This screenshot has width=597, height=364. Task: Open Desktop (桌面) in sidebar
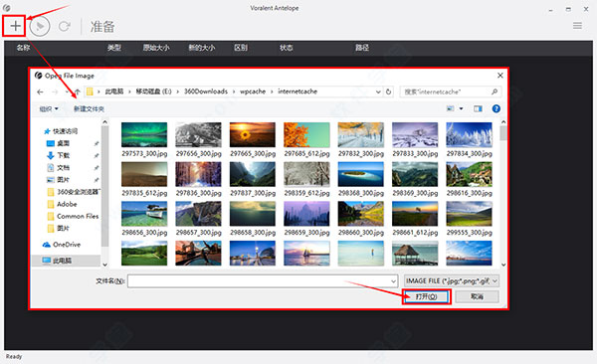[58, 143]
